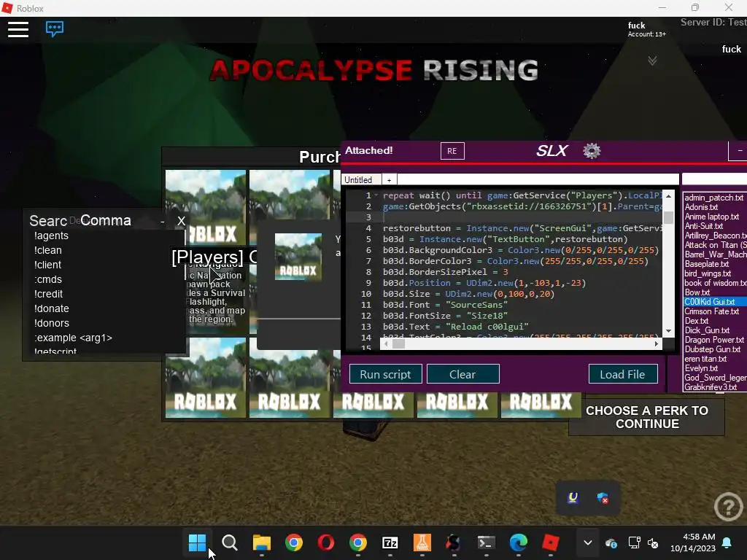
Task: Select perk thumbnail in purchase dialog
Action: pos(298,257)
